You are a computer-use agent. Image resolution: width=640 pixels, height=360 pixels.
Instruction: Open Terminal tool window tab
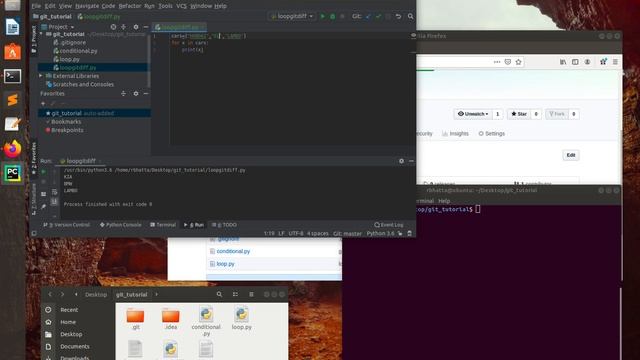click(x=163, y=225)
